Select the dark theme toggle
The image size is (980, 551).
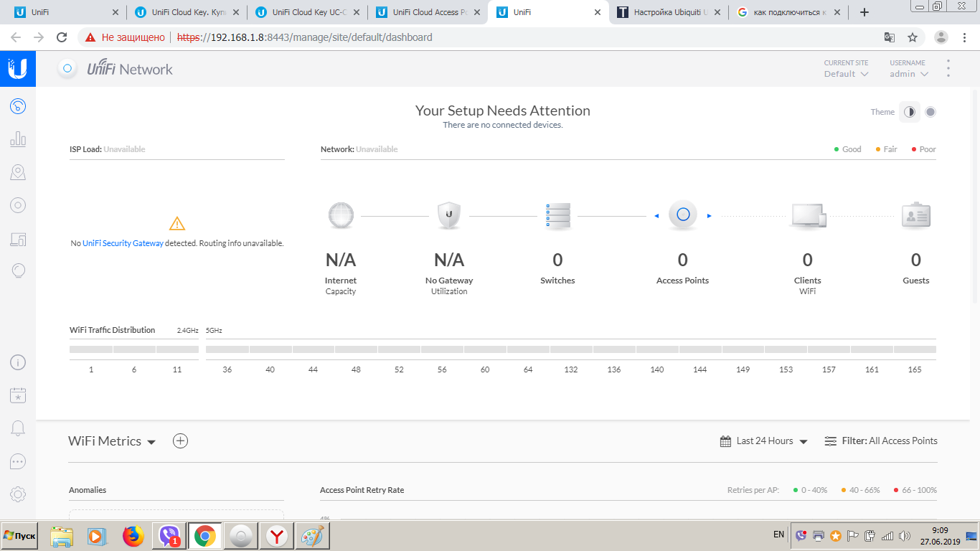910,112
